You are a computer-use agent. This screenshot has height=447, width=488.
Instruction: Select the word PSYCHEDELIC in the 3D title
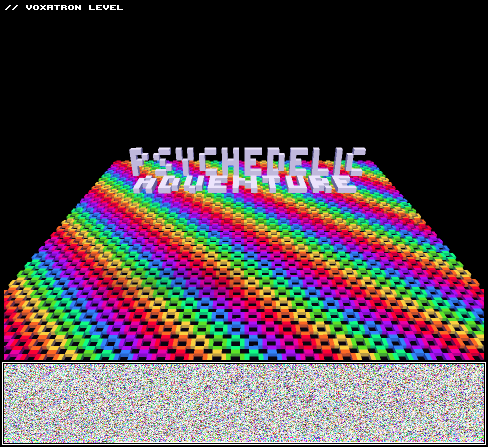coord(247,162)
